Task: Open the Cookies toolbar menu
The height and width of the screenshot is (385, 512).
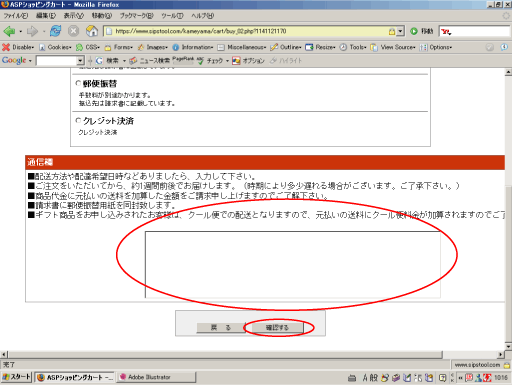Action: 55,47
